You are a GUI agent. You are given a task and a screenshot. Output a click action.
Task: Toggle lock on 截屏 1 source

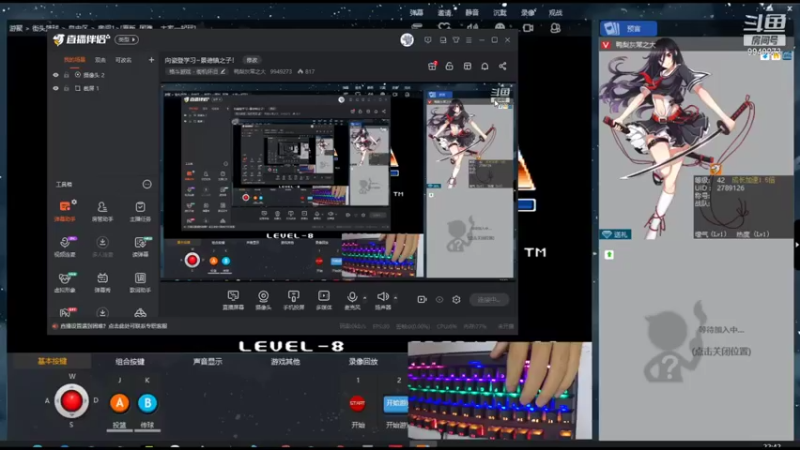[x=66, y=88]
